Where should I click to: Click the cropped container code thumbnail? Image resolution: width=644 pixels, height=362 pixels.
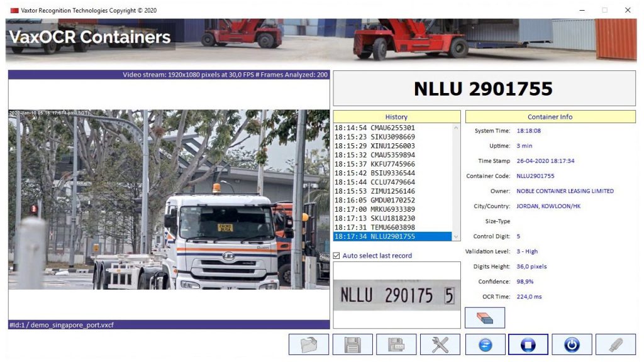(x=396, y=295)
